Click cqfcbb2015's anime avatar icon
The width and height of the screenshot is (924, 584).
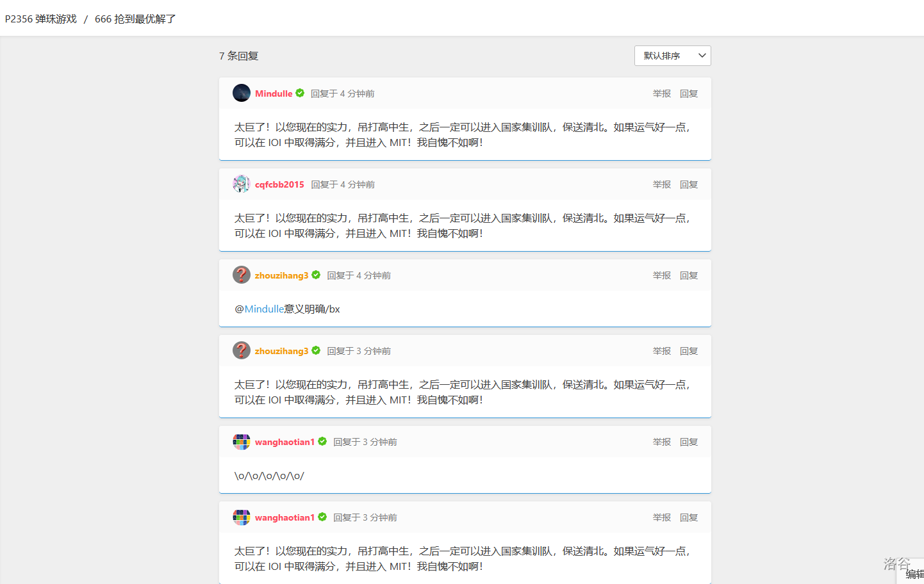click(241, 184)
